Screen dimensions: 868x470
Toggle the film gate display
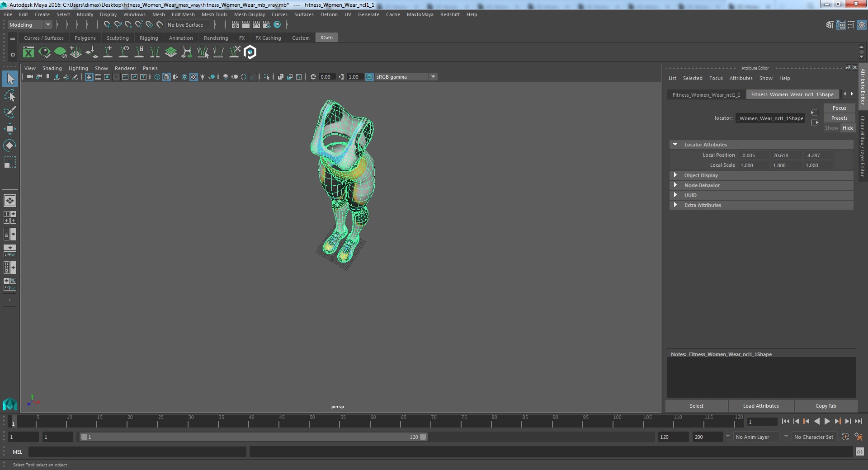click(98, 77)
